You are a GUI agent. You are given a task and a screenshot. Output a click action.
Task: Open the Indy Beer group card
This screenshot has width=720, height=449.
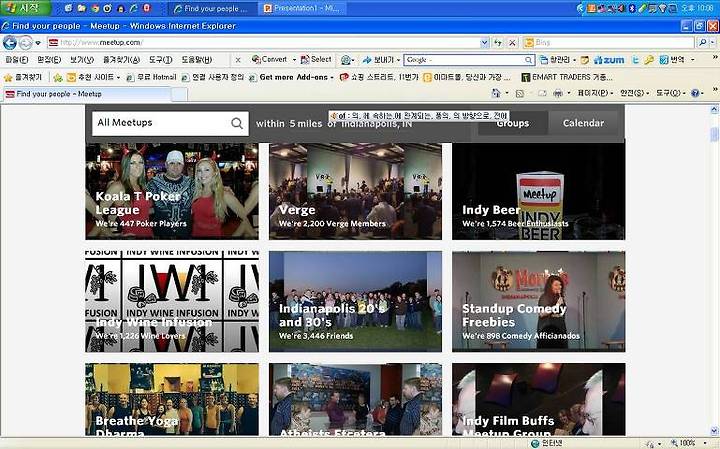tap(539, 191)
